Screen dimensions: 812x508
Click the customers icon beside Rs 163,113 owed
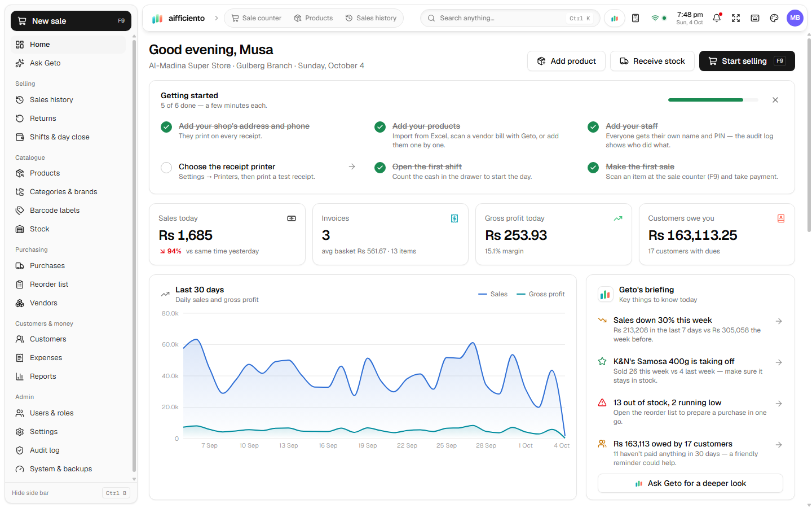point(602,444)
